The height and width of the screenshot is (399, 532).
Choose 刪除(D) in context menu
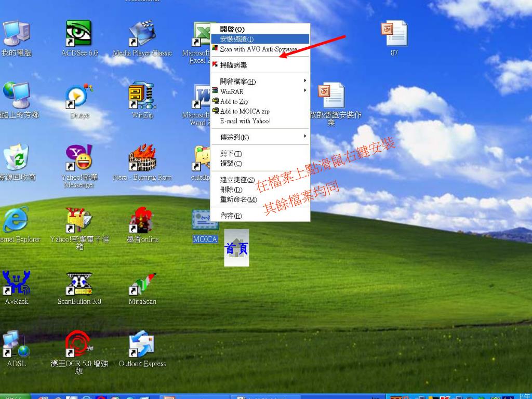260,189
